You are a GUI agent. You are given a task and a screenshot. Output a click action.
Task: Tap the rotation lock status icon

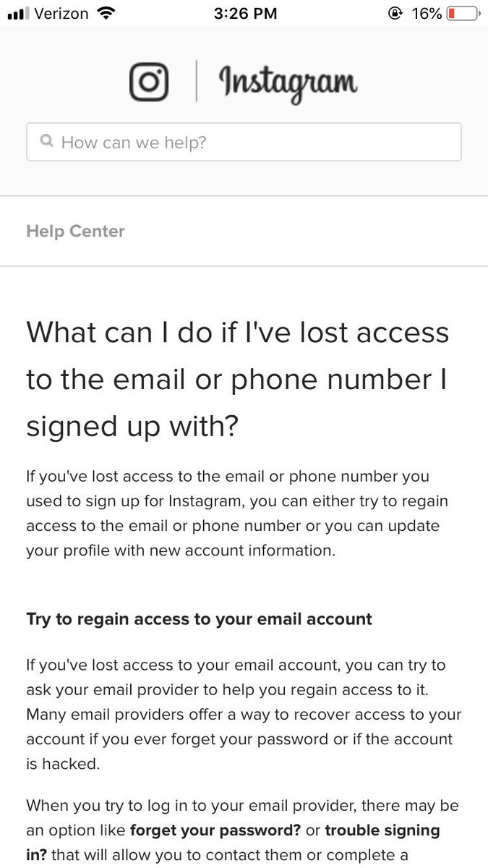click(395, 13)
